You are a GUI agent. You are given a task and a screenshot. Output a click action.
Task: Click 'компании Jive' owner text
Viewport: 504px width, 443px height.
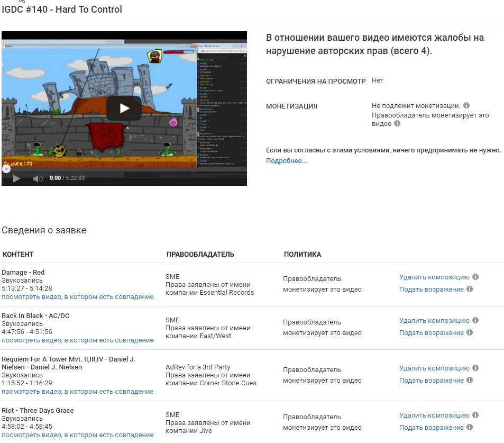(x=189, y=431)
